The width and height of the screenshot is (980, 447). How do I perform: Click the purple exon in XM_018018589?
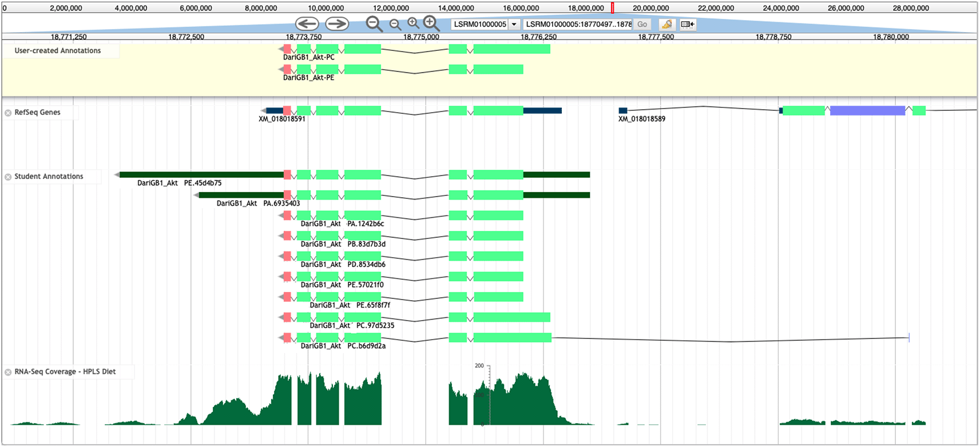(867, 110)
